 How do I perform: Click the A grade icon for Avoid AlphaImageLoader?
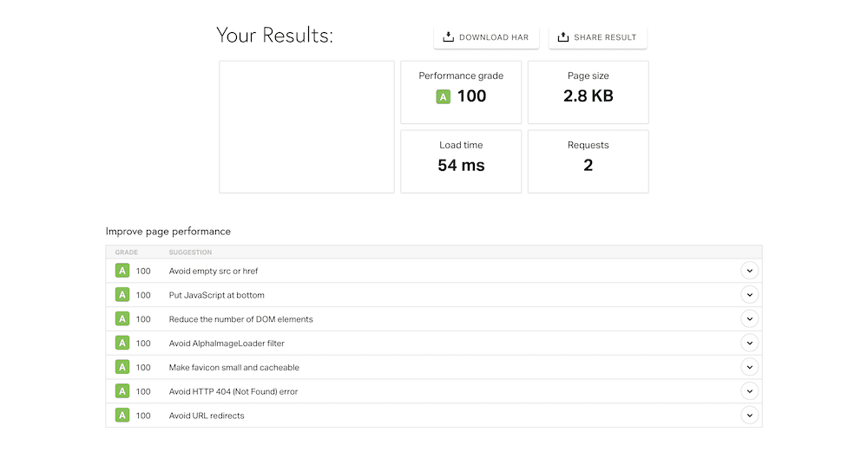122,343
